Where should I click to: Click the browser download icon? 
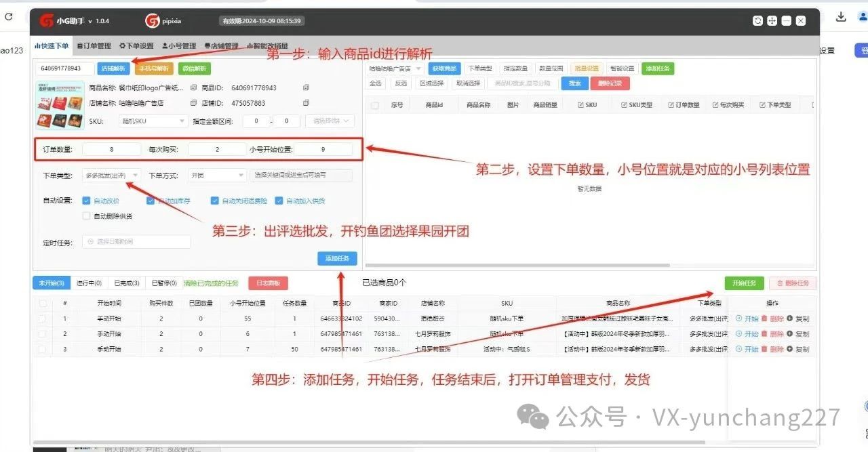(x=841, y=17)
